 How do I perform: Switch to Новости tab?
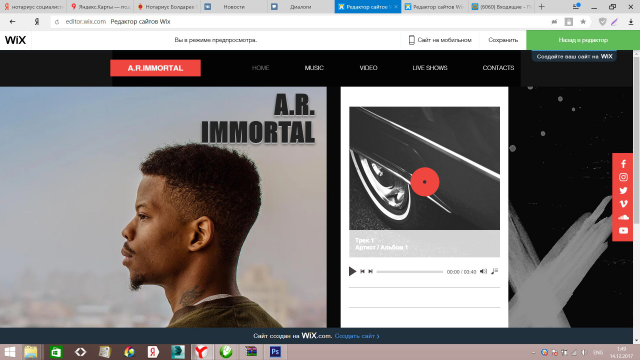click(234, 7)
